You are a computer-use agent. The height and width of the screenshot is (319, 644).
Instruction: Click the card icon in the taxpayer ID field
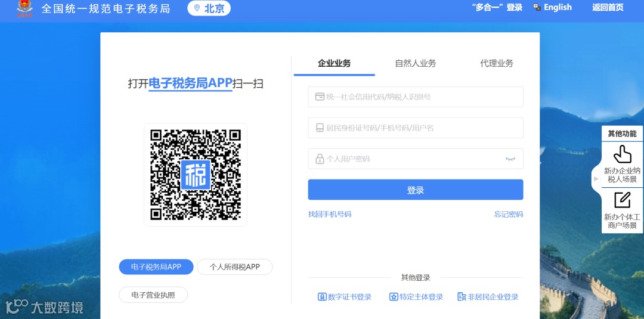pos(320,97)
